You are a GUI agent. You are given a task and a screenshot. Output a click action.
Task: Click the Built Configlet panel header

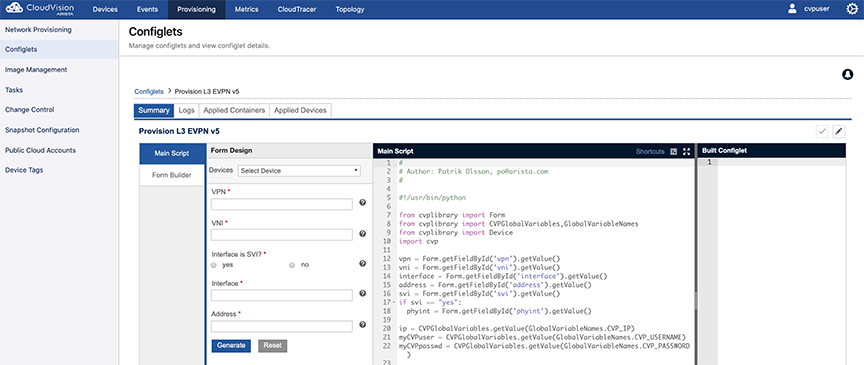771,151
